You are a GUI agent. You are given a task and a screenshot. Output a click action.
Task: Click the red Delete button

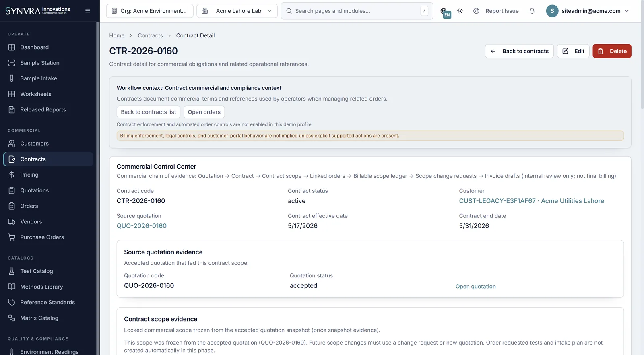(612, 51)
